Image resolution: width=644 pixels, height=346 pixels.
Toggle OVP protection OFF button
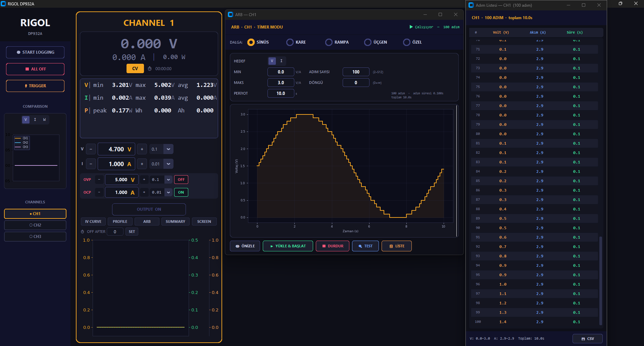click(181, 180)
